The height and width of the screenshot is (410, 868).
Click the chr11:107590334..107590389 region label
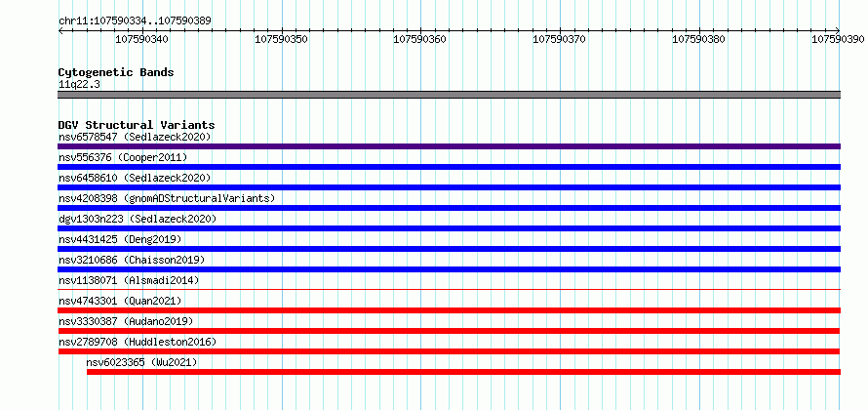click(x=135, y=21)
